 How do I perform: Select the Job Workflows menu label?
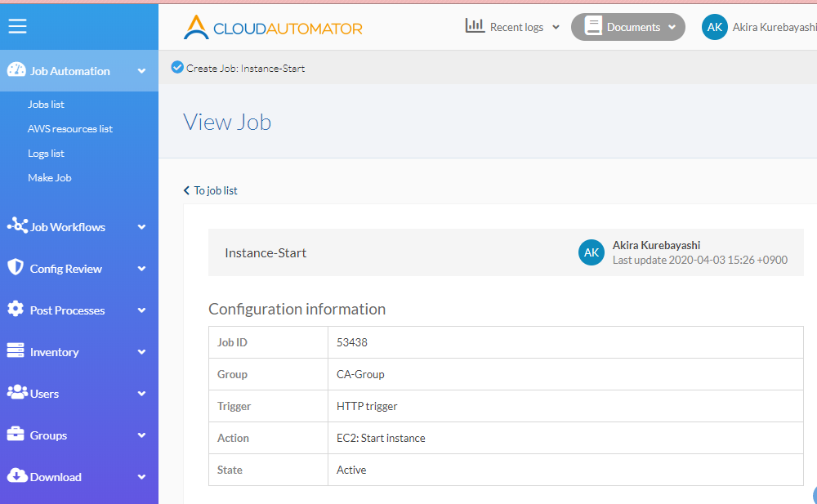coord(68,227)
